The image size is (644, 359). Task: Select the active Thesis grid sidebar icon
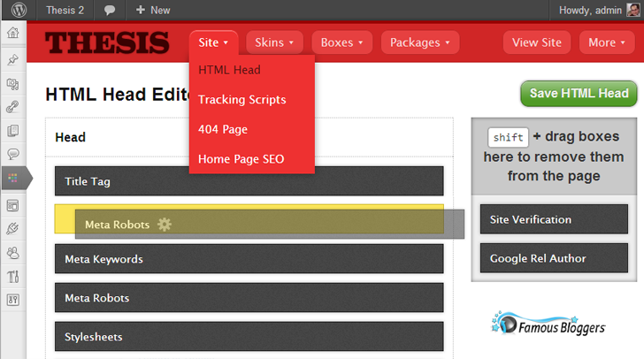[x=13, y=178]
